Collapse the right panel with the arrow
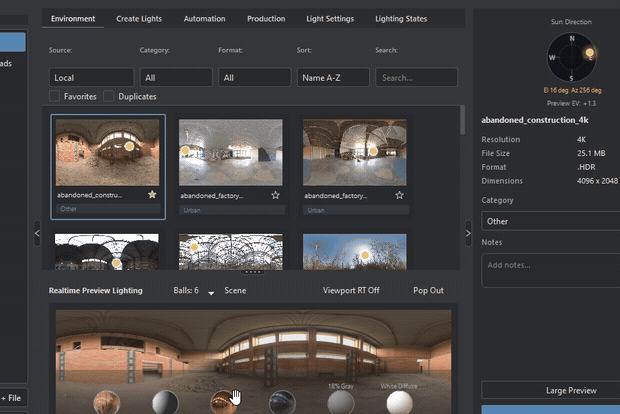 coord(468,233)
